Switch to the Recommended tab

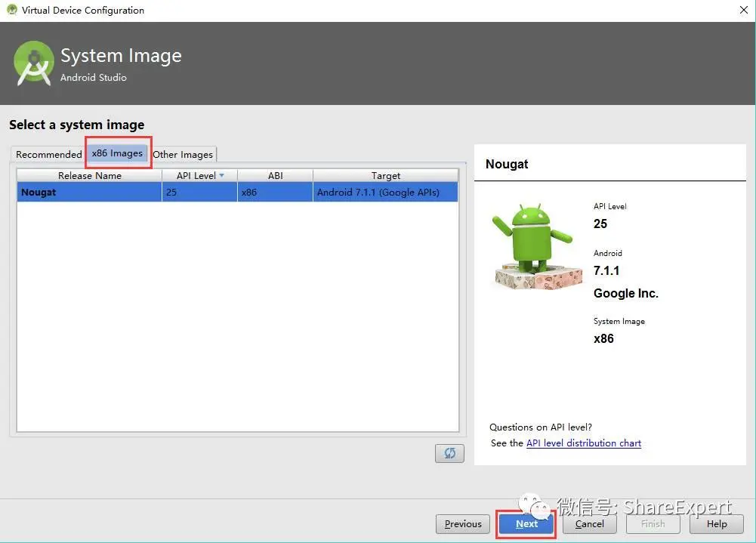[48, 154]
